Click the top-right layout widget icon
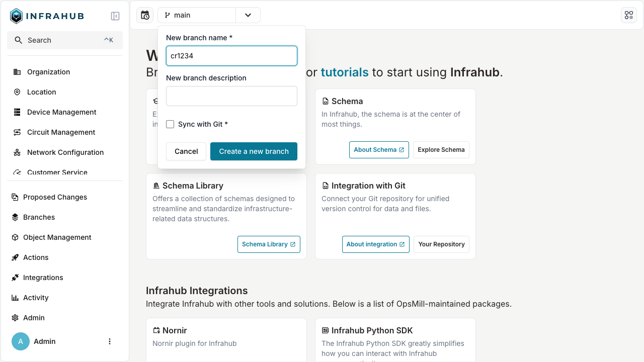 pos(629,15)
